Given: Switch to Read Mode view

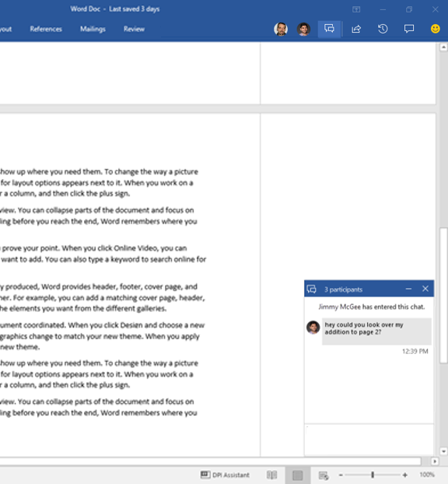Looking at the screenshot, I should (x=271, y=475).
